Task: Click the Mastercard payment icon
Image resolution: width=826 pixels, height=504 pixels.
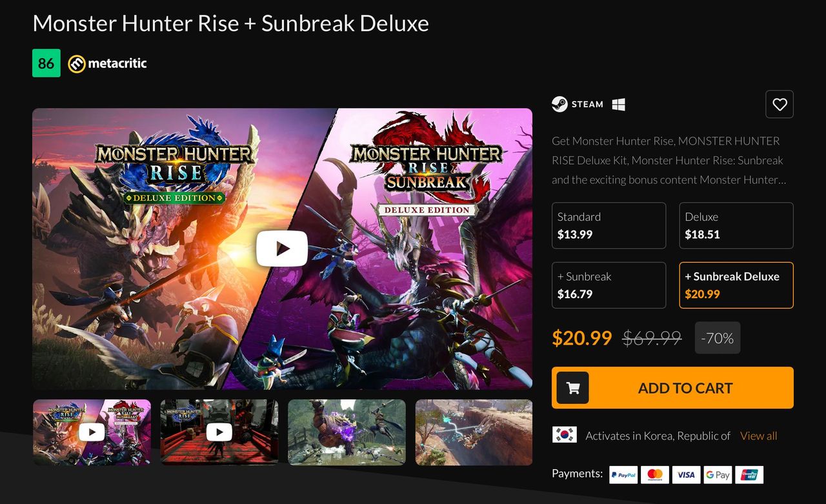Action: coord(654,475)
